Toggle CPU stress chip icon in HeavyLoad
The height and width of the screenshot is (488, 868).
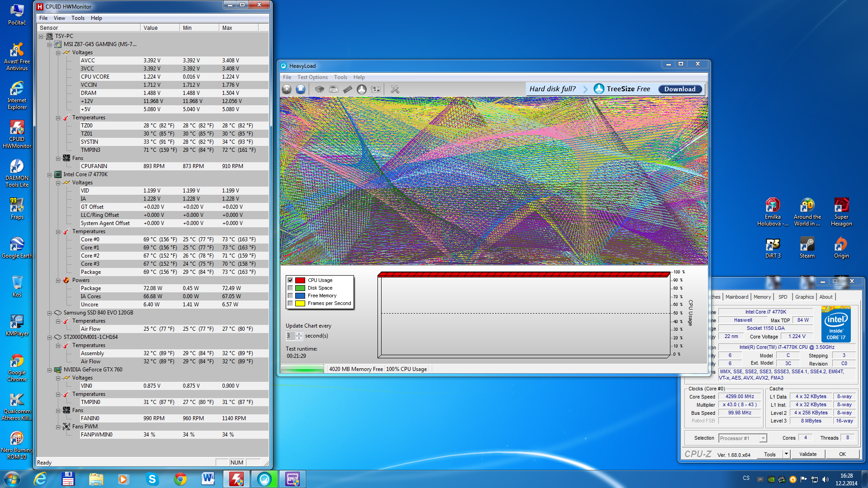tap(320, 89)
